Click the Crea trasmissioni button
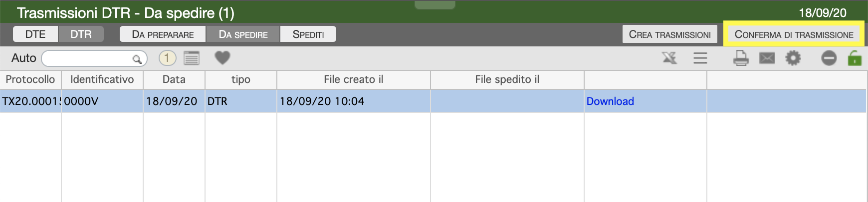 670,34
